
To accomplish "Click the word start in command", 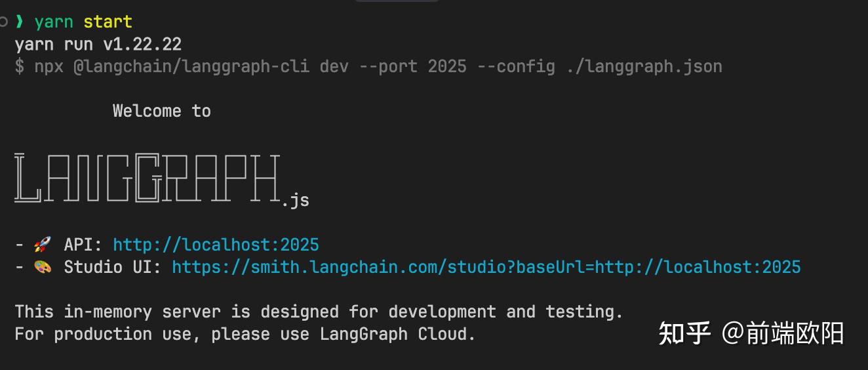I will [108, 22].
